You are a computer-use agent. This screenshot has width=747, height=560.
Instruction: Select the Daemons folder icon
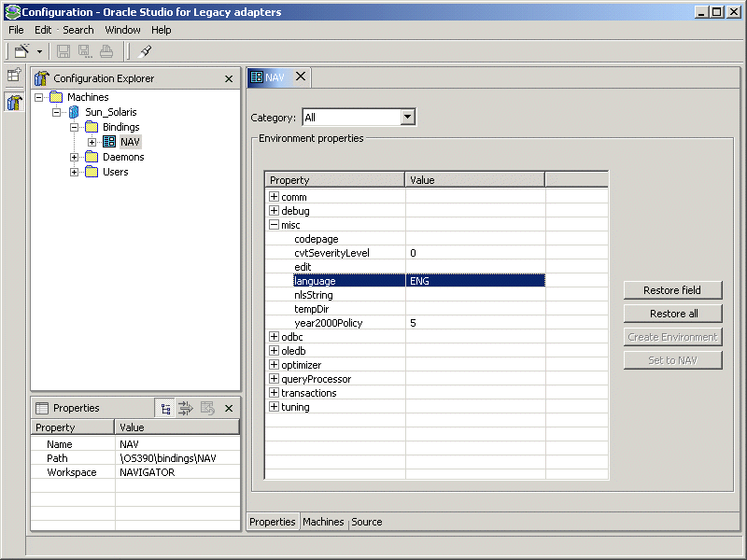click(x=92, y=157)
